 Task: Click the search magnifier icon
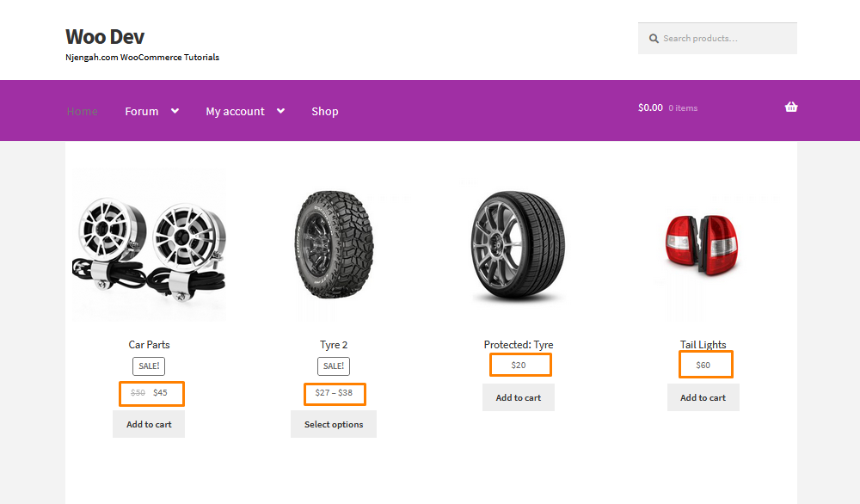coord(654,39)
